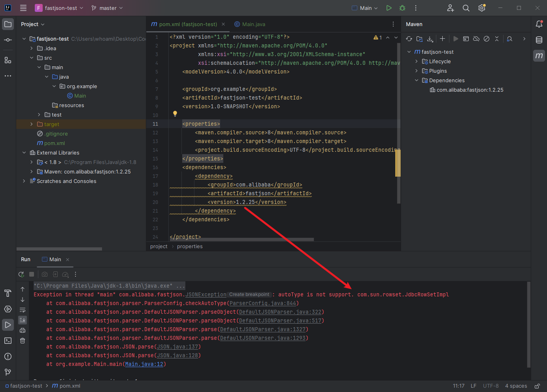The image size is (547, 392).
Task: Open Project view dropdown
Action: [x=33, y=24]
